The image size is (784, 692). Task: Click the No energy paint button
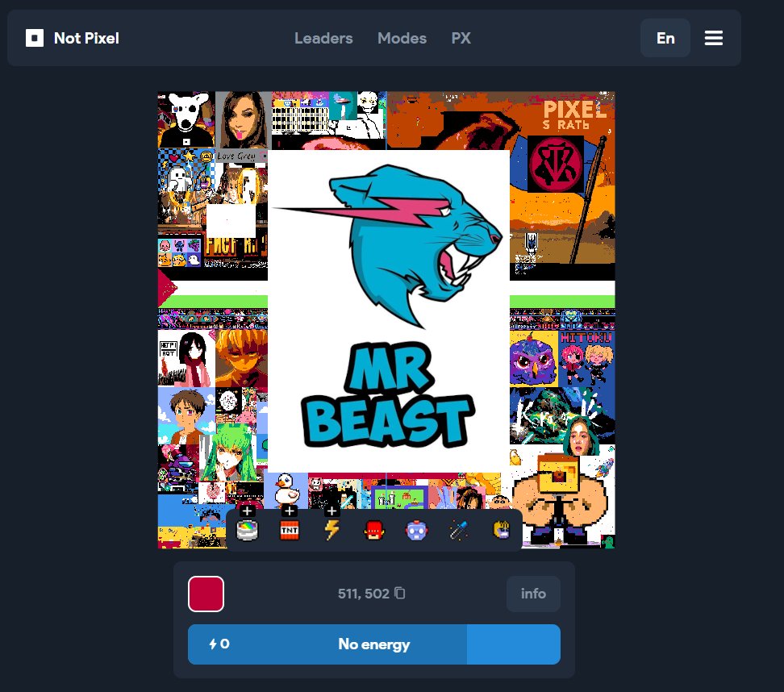click(374, 644)
